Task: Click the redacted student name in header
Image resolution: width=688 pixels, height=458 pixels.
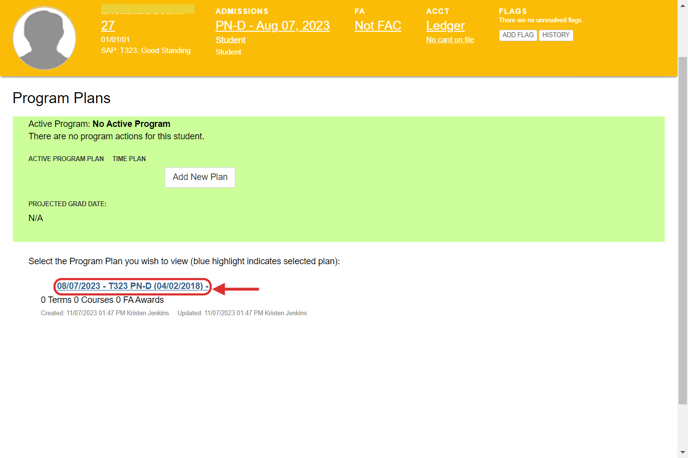Action: coord(147,9)
